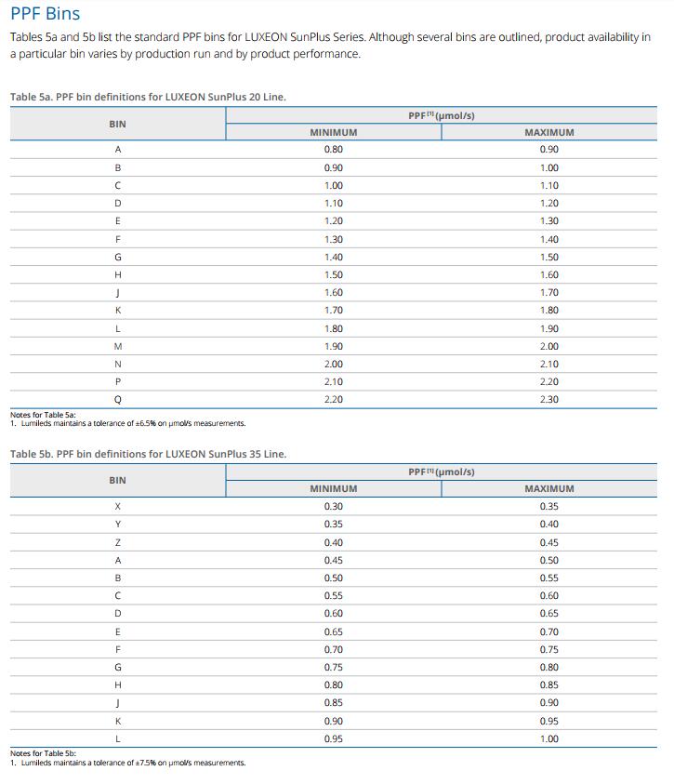Select Table 5a bin E maximum value 1.30
Viewport: 674px width, 784px height.
coord(549,221)
